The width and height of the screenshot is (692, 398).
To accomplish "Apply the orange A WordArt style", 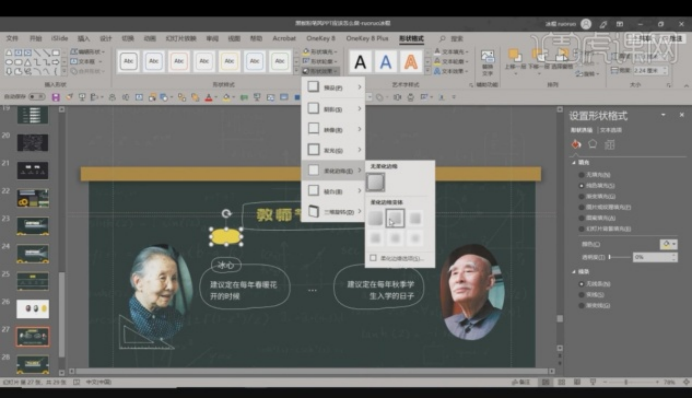I will click(x=411, y=62).
